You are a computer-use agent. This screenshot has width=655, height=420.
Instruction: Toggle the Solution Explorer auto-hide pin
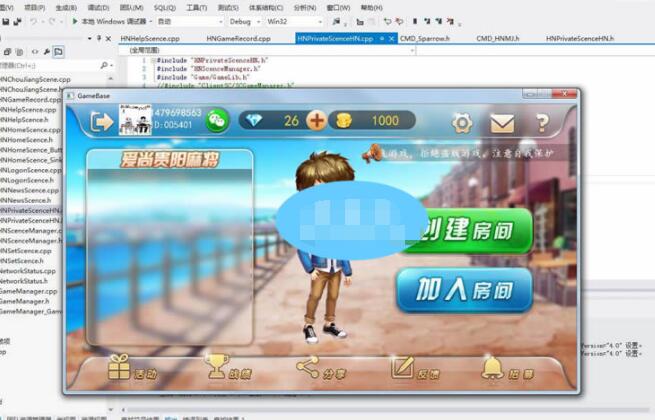tap(99, 38)
